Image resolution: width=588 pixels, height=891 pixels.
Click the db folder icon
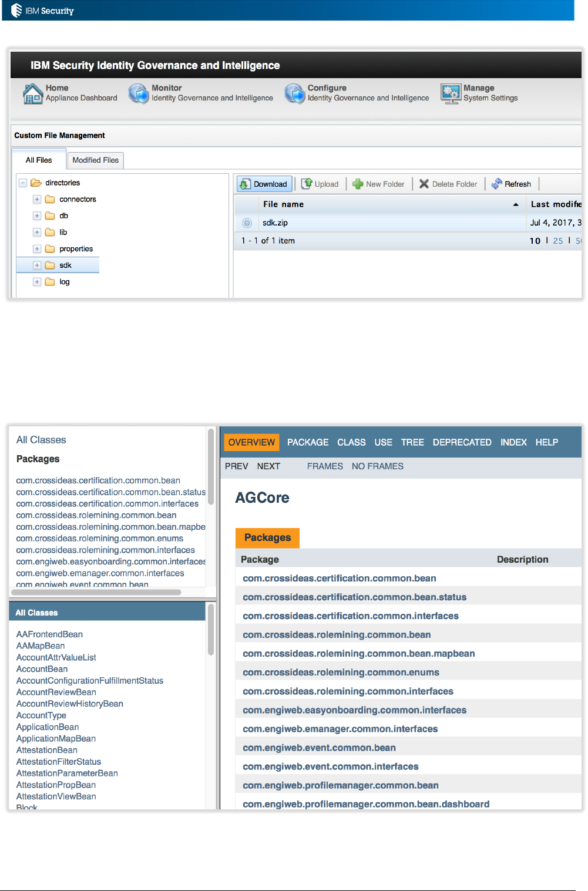(x=50, y=216)
